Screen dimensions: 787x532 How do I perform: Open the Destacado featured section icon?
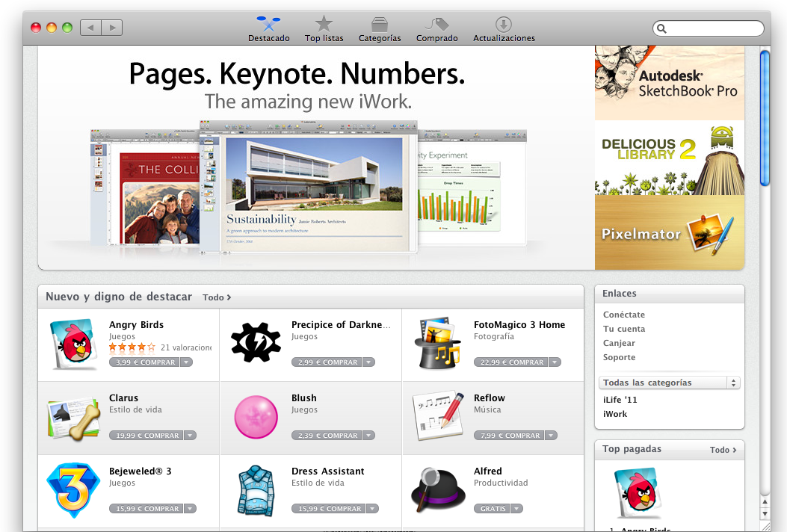pyautogui.click(x=268, y=24)
